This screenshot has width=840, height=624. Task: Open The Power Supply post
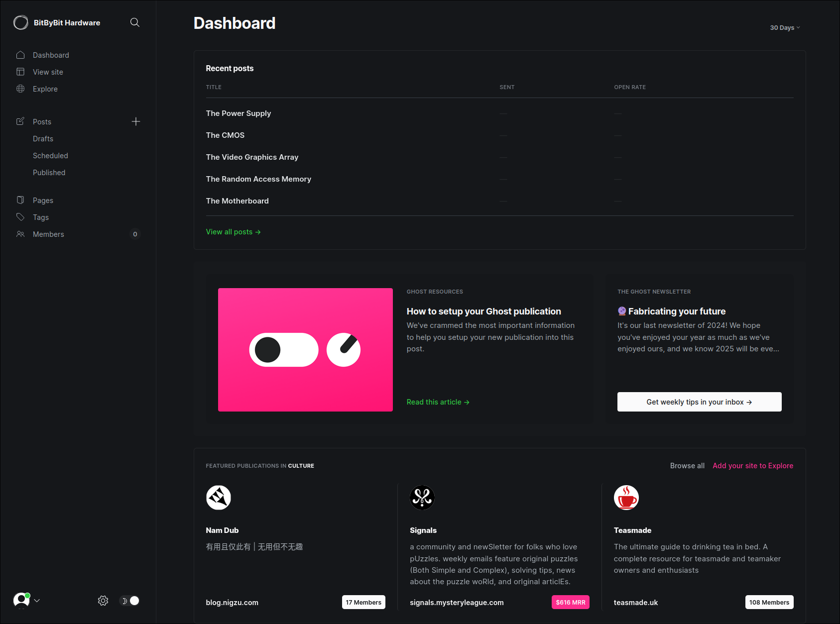click(239, 113)
